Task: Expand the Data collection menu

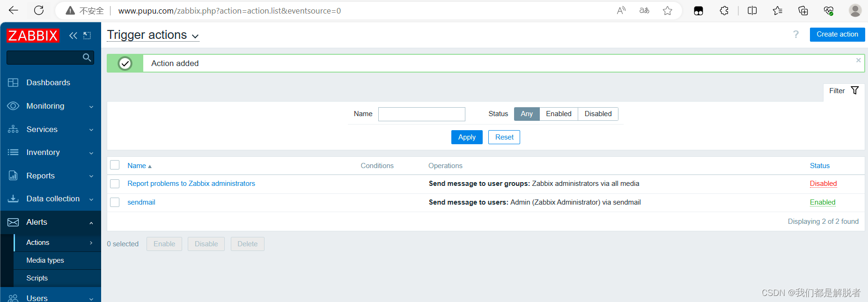Action: pyautogui.click(x=51, y=199)
